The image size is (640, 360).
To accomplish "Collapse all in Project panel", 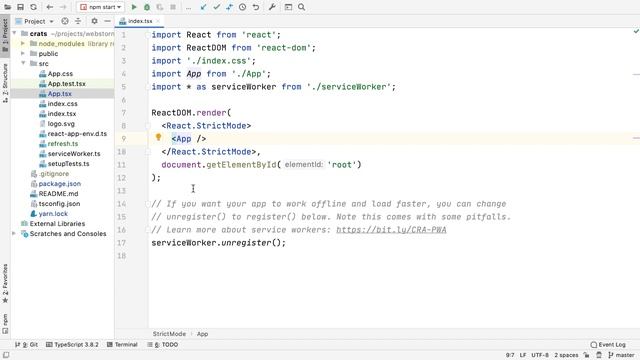I will click(78, 21).
